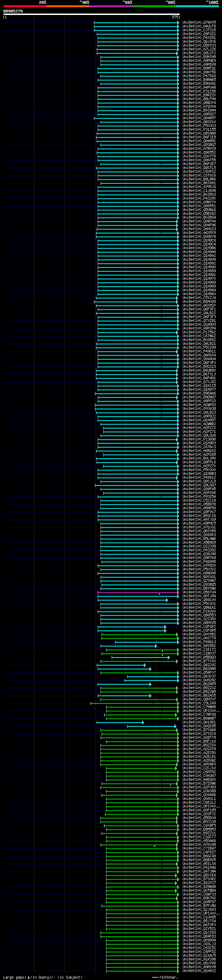Click the long green alignment bar for C5LZ49

[135, 703]
